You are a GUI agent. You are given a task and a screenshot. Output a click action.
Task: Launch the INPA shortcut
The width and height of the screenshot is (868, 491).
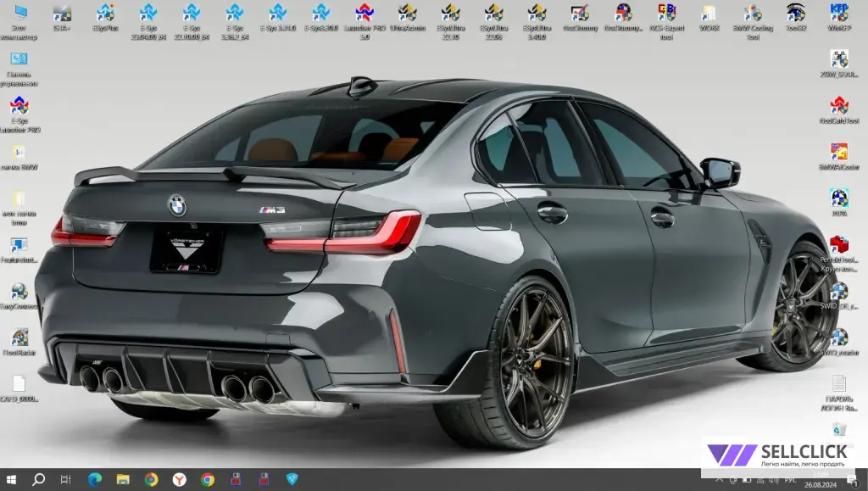point(839,203)
